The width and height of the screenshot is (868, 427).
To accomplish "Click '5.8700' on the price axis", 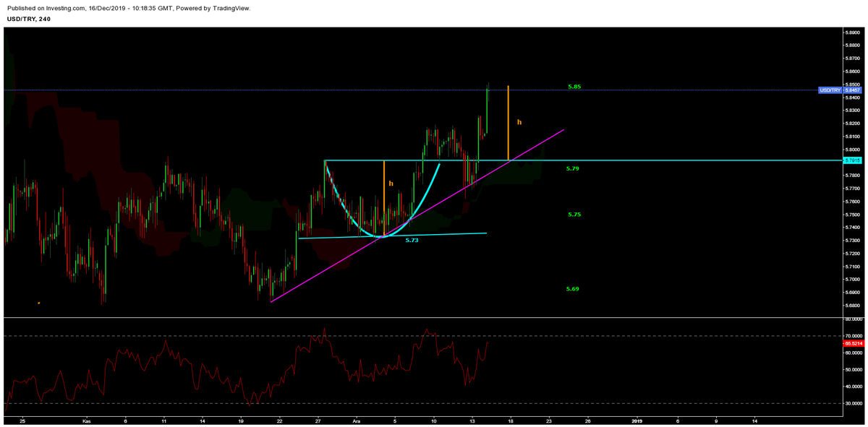I will (x=854, y=59).
